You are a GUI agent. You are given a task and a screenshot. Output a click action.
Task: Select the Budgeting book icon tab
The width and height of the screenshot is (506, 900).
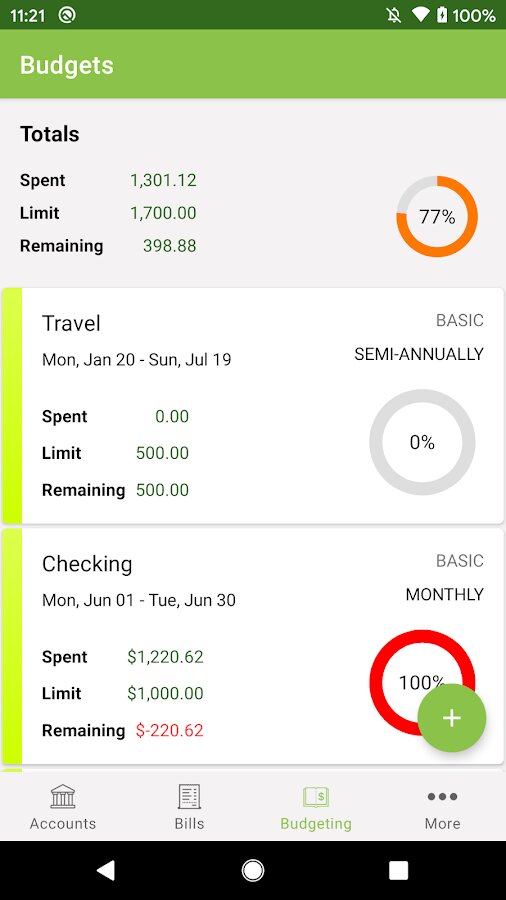pos(316,808)
